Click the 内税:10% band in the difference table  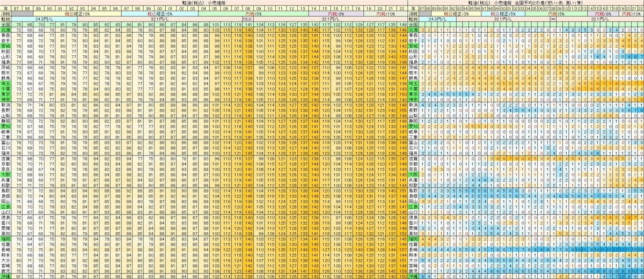tap(631, 14)
